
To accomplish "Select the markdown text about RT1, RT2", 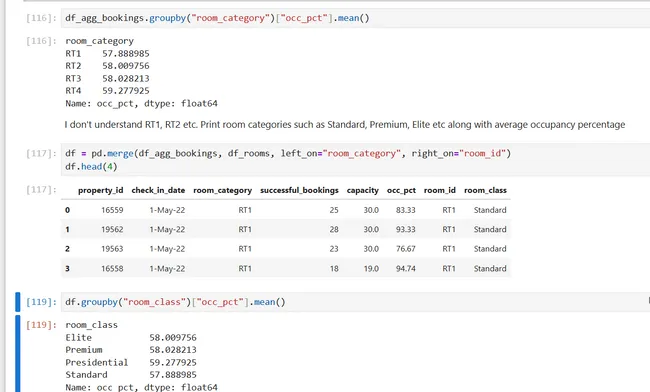I will [x=344, y=125].
